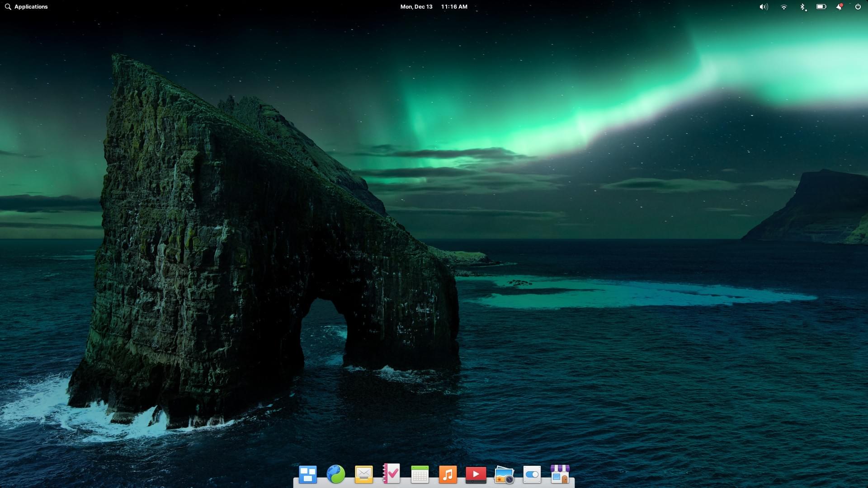Toggle the volume/sound icon
Viewport: 868px width, 488px height.
(x=763, y=7)
